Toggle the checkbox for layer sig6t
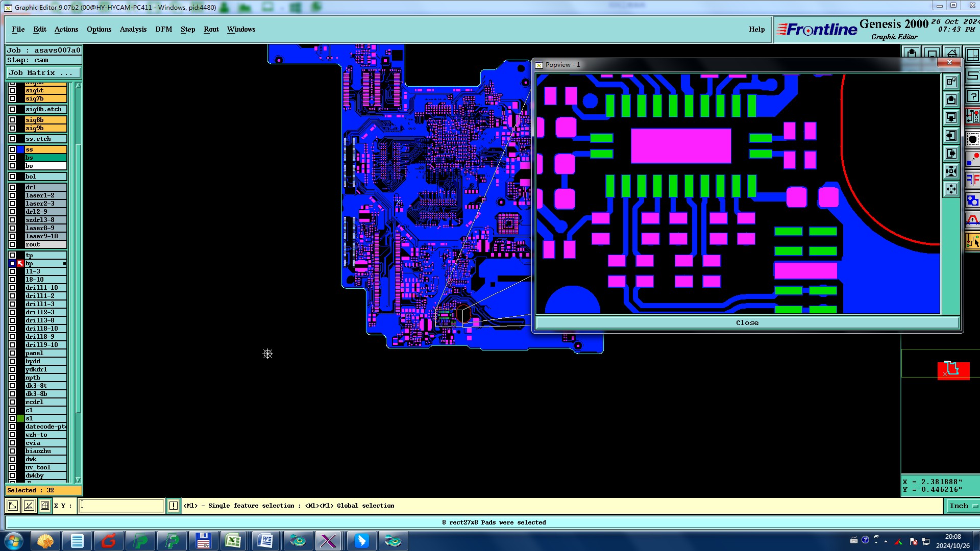This screenshot has height=551, width=980. (x=12, y=90)
